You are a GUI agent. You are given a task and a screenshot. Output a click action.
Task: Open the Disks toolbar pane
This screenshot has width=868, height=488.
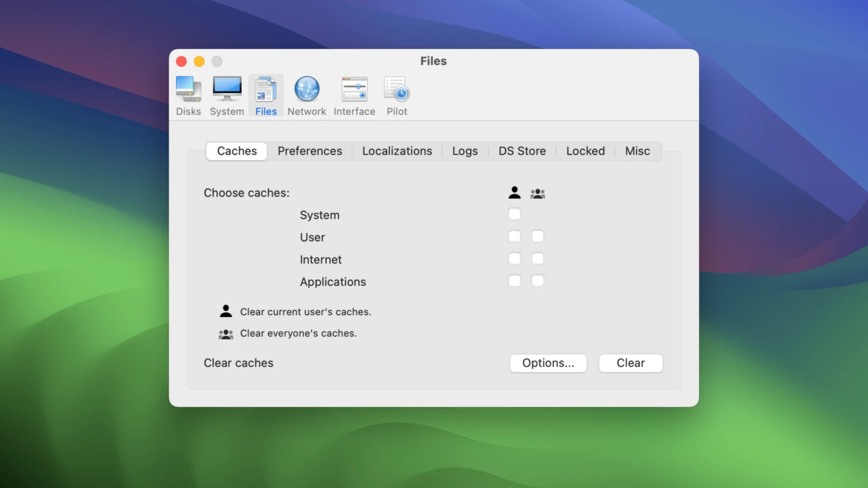[188, 95]
